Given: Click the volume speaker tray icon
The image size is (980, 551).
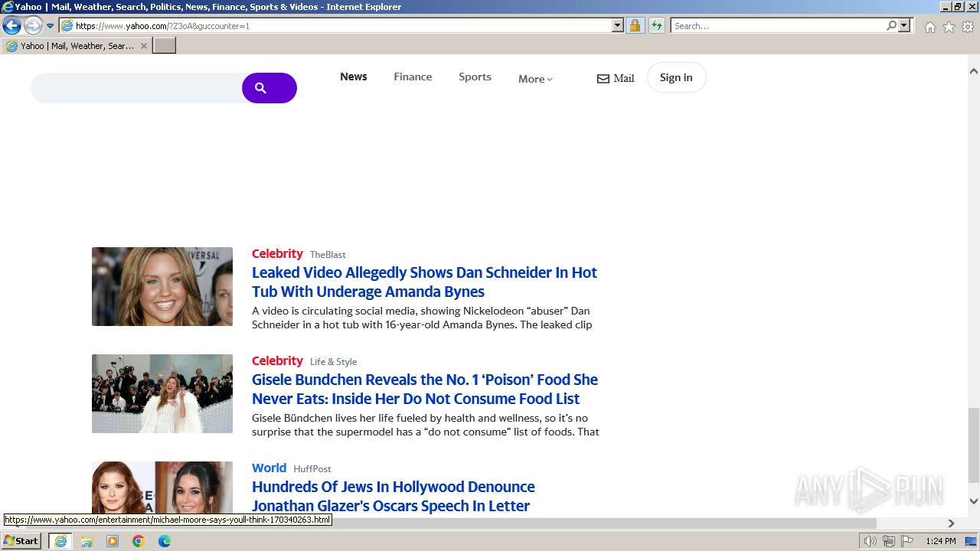Looking at the screenshot, I should (870, 541).
